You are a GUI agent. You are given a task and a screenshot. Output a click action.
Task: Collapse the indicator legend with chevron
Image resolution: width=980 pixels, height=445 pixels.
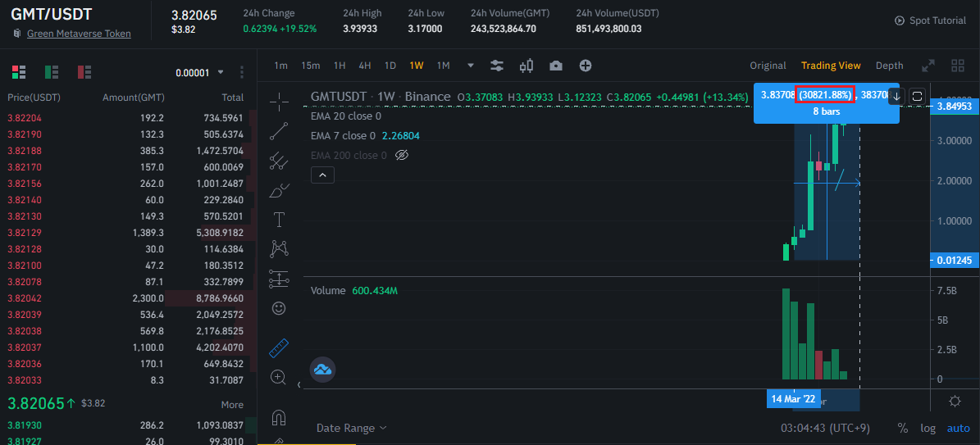(322, 175)
